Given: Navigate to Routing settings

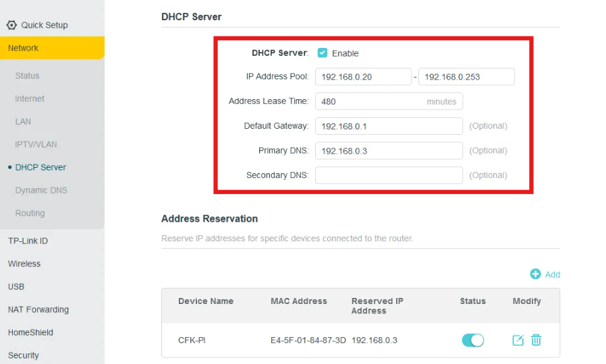Looking at the screenshot, I should point(30,213).
